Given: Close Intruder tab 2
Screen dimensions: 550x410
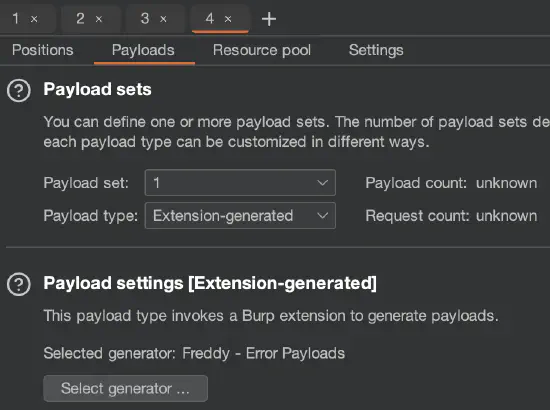Looking at the screenshot, I should [x=99, y=19].
